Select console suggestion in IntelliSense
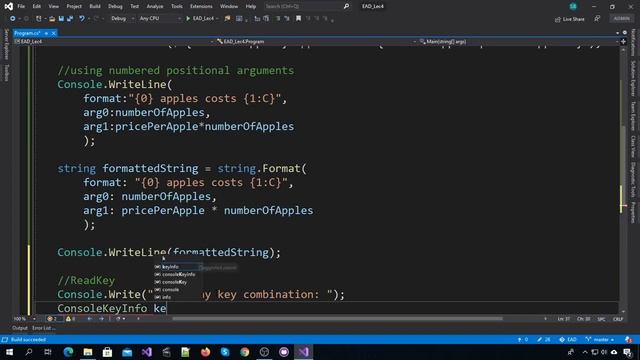 pos(178,290)
